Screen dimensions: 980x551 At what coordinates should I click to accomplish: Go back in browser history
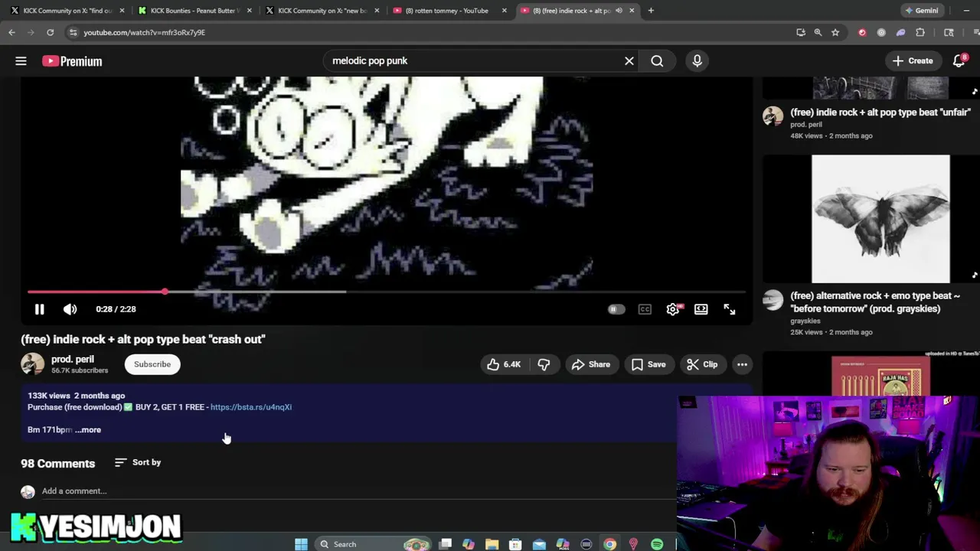click(11, 32)
